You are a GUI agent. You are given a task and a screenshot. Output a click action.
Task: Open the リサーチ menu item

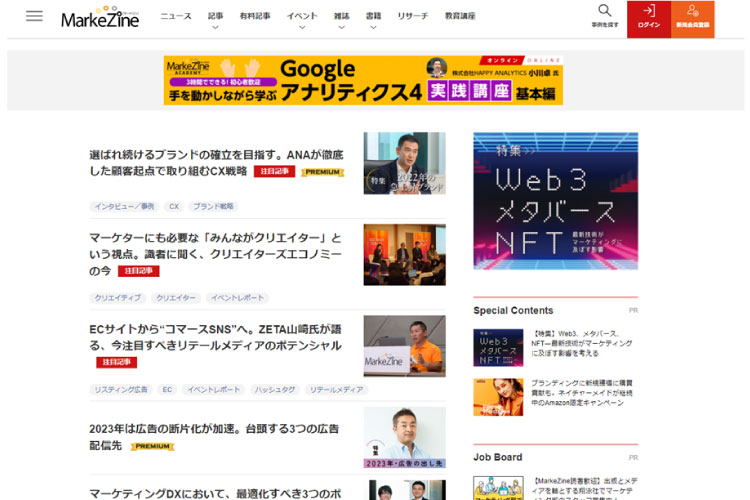(x=413, y=16)
